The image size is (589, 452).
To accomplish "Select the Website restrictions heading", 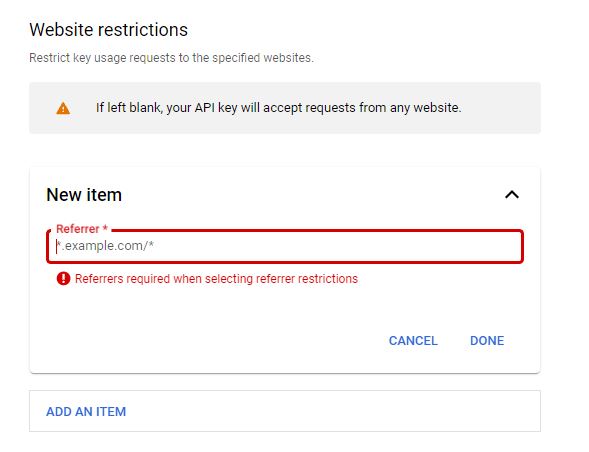I will point(109,30).
